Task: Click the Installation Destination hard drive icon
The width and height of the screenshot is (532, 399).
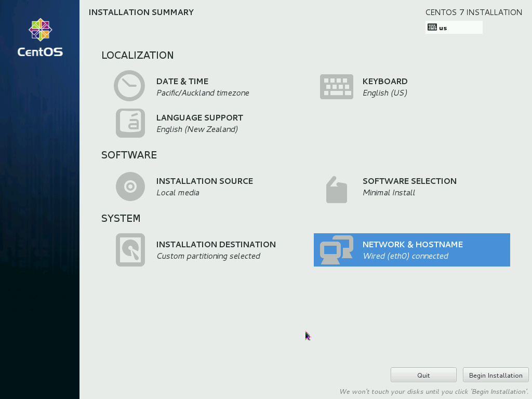Action: point(130,250)
